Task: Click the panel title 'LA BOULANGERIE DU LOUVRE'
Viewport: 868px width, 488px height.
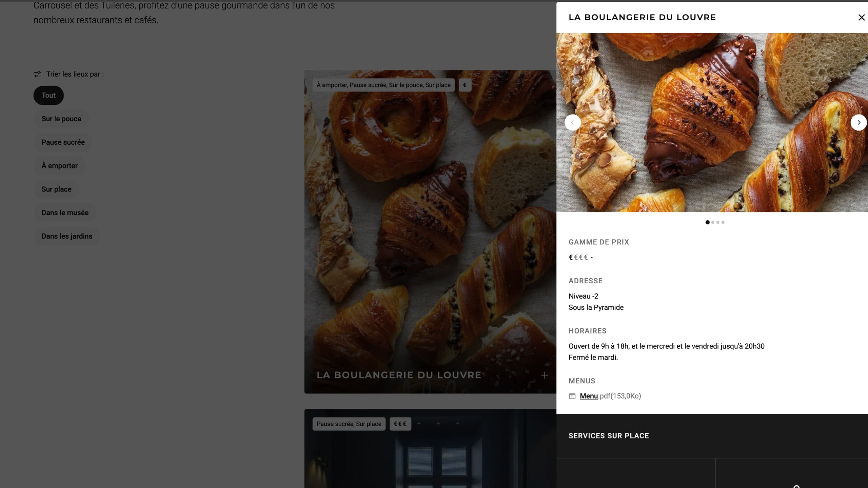Action: point(642,17)
